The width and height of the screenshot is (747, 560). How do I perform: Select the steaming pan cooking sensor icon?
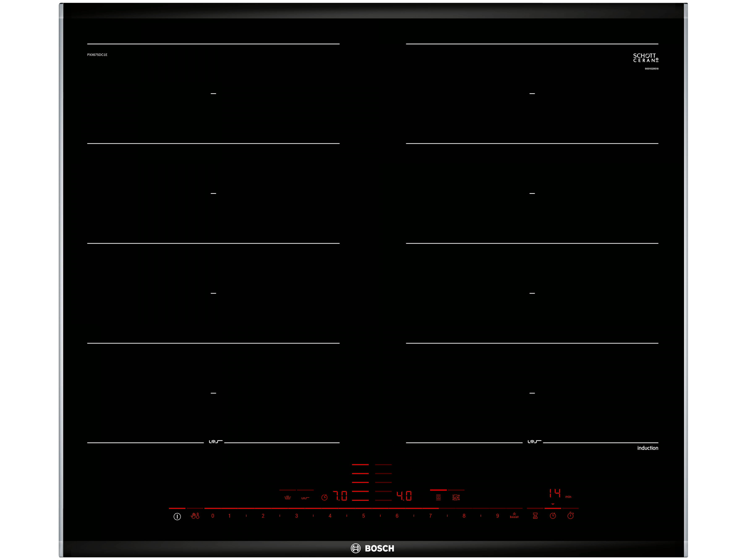(x=287, y=497)
